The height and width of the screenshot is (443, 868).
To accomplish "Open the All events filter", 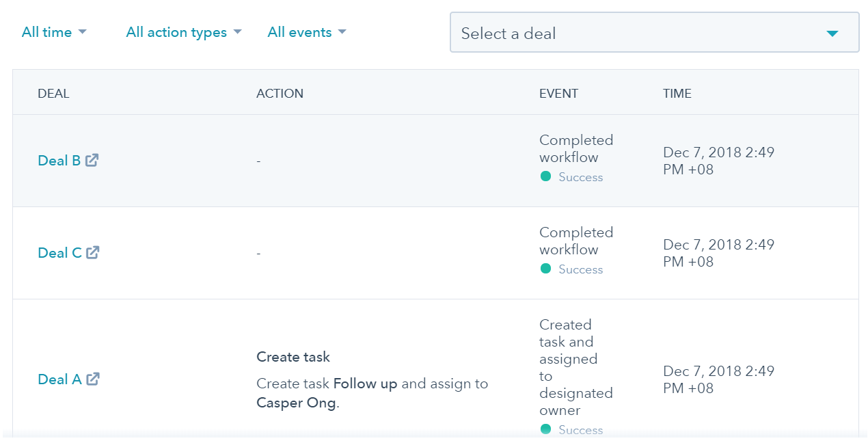I will coord(307,32).
